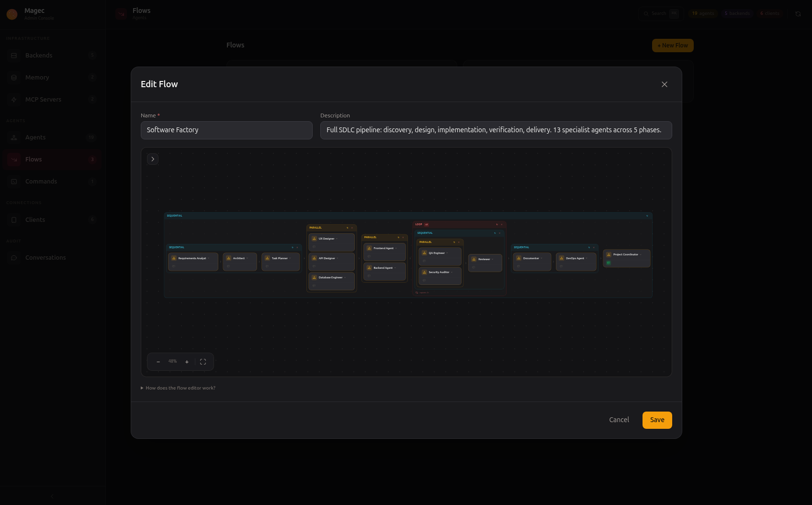Image resolution: width=812 pixels, height=505 pixels.
Task: Click the refresh icon at top right
Action: [799, 14]
